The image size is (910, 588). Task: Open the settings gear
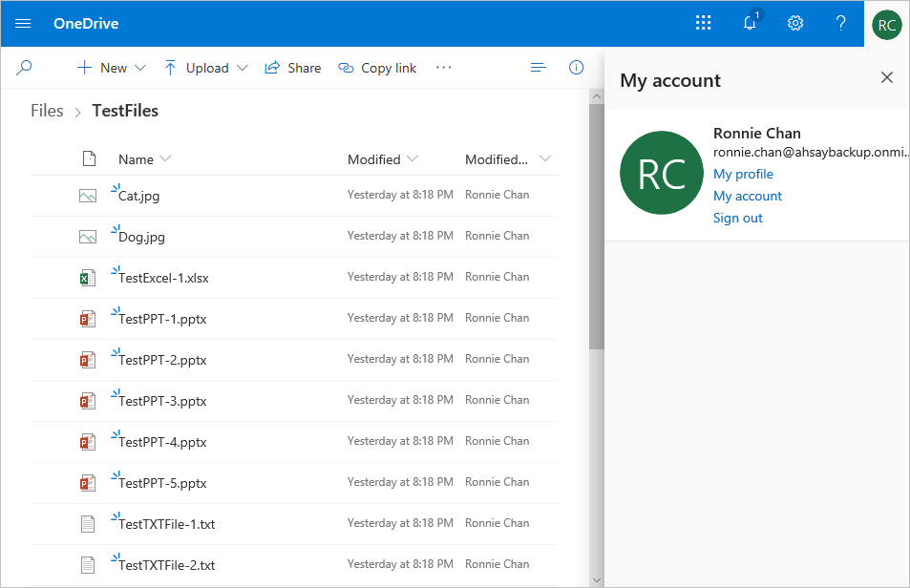click(794, 24)
